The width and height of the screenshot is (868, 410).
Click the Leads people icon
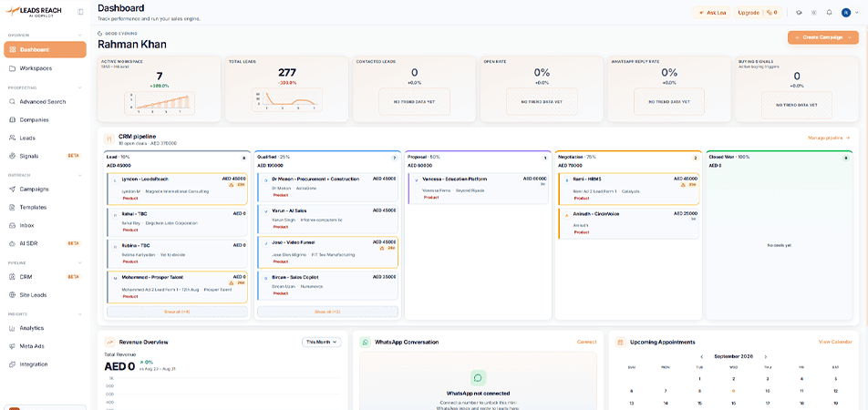[x=13, y=138]
